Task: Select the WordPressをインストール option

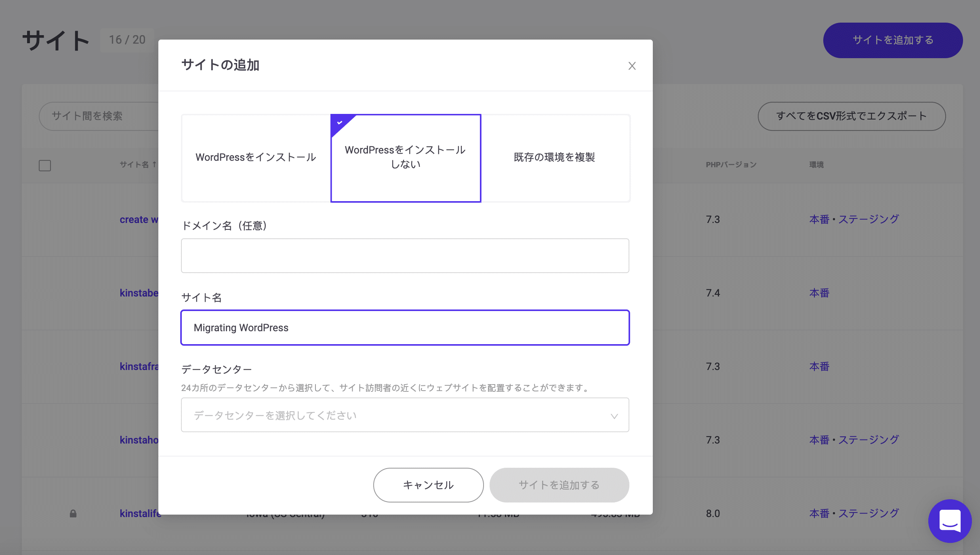Action: [x=256, y=158]
